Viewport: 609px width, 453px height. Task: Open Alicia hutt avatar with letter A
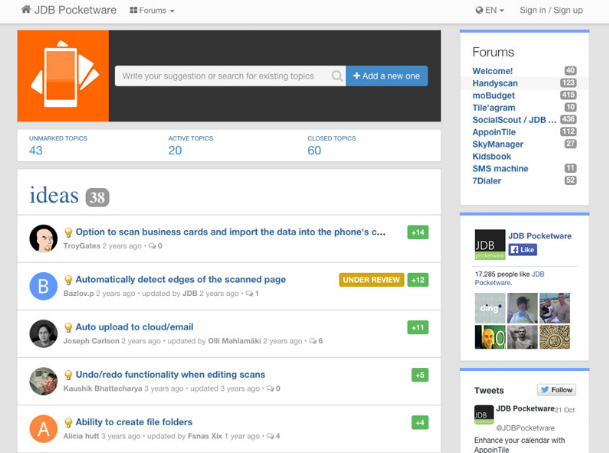tap(44, 429)
